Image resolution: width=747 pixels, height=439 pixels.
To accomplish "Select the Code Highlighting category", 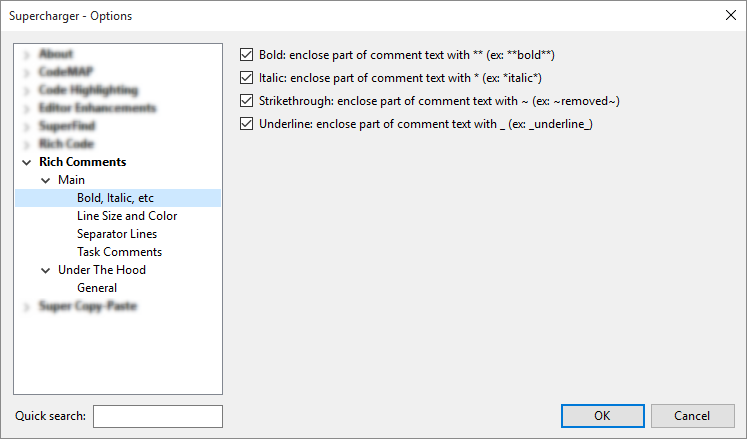I will click(x=89, y=90).
